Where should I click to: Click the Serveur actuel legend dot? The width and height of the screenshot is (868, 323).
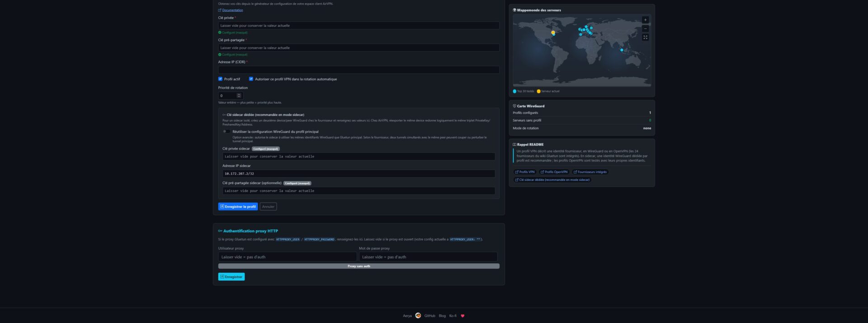[538, 91]
